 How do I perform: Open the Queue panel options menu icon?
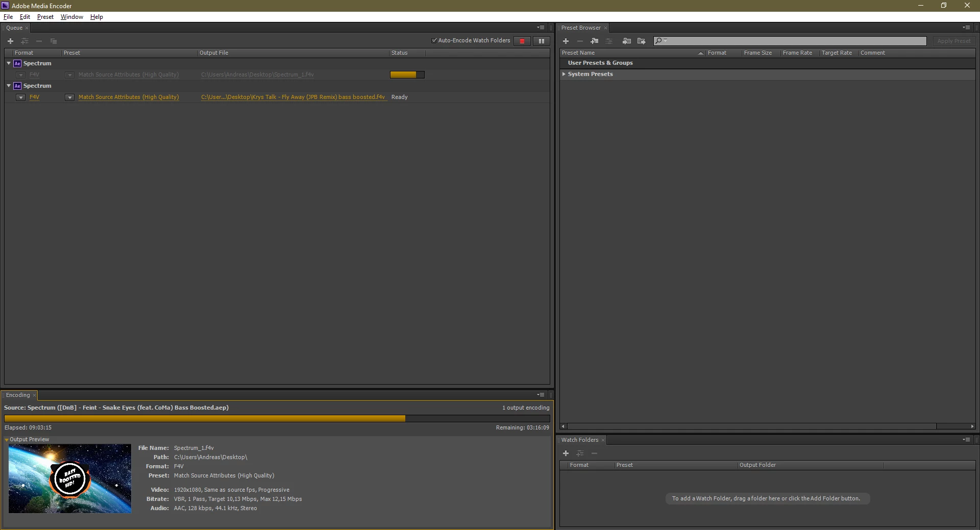541,28
